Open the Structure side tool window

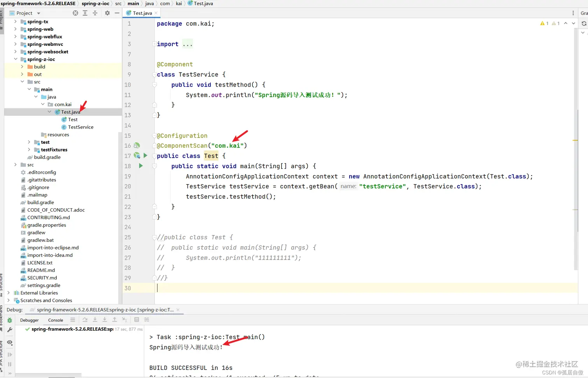2,285
